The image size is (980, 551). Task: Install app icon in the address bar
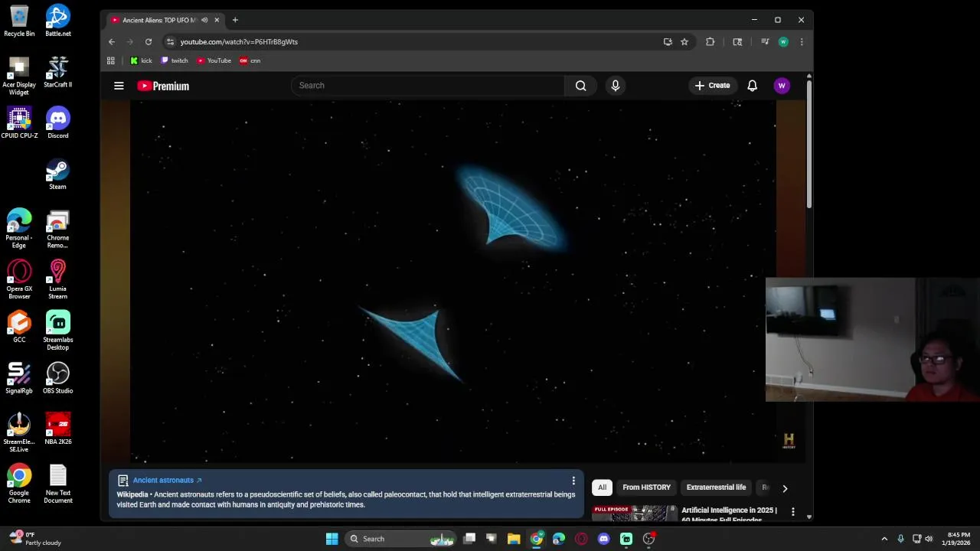coord(668,42)
